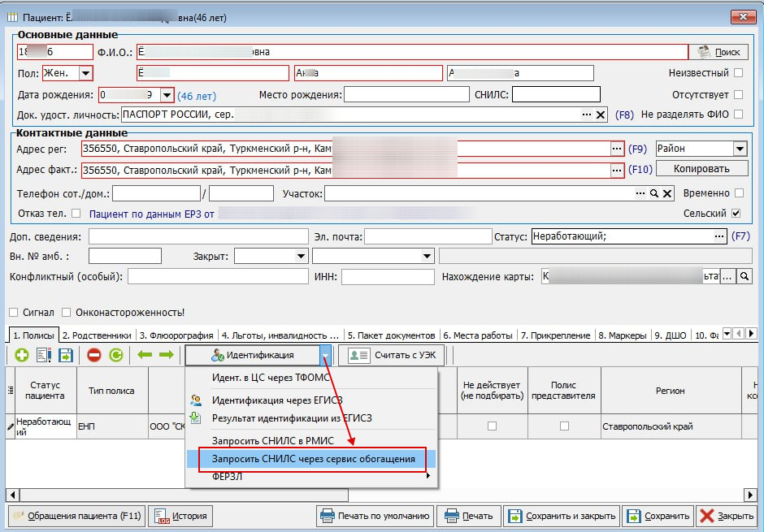
Task: Open Район type dropdown
Action: (x=740, y=149)
